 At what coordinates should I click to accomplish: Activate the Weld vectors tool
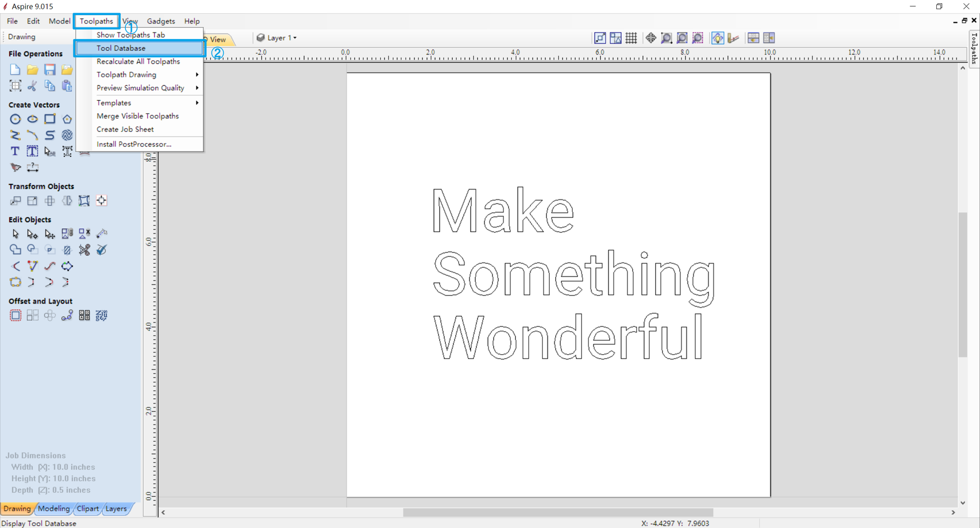[15, 250]
